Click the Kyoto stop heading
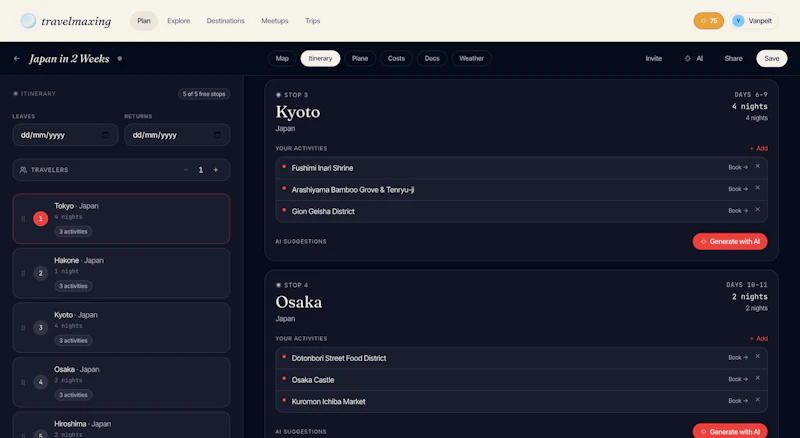The image size is (800, 438). pos(298,112)
